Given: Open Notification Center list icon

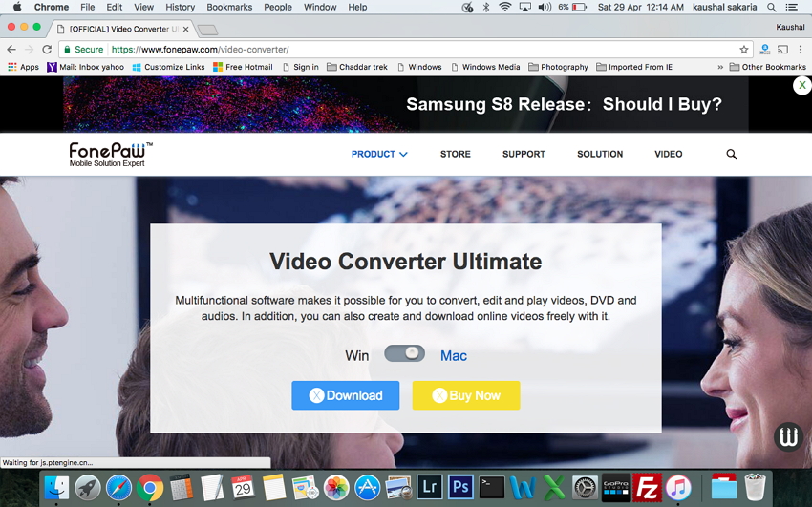Looking at the screenshot, I should click(x=792, y=8).
